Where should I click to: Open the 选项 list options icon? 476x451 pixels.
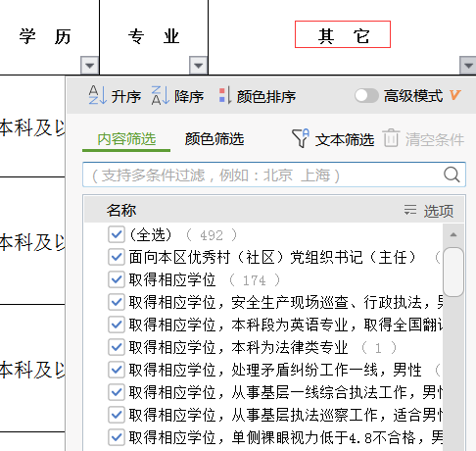click(410, 210)
